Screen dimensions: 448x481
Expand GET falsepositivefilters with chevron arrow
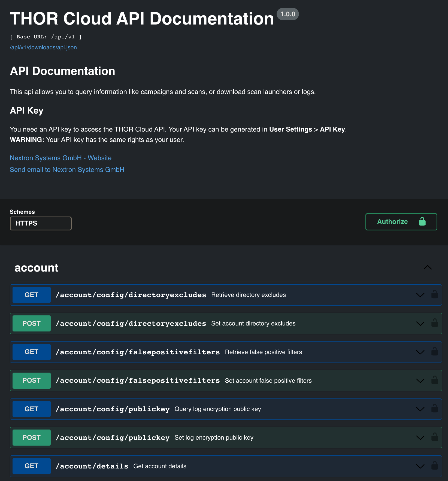coord(420,352)
